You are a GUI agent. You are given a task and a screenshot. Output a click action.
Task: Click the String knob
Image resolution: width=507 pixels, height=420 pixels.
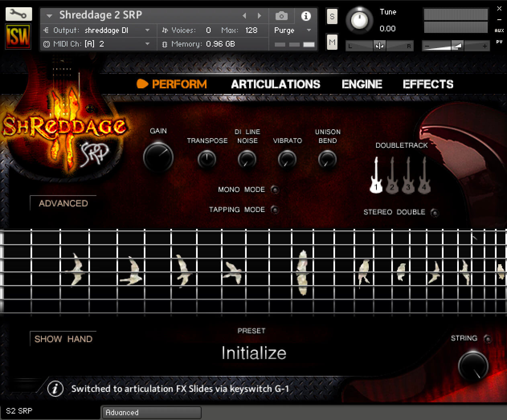pos(473,366)
